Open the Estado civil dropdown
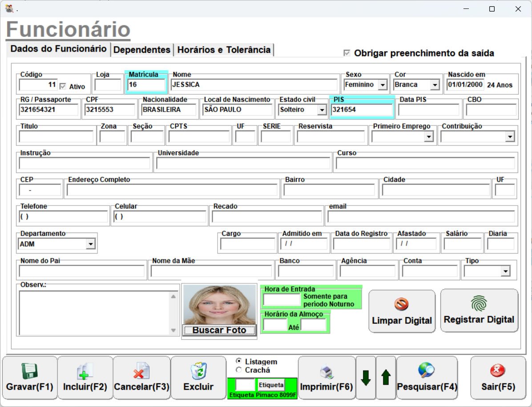 [x=322, y=110]
